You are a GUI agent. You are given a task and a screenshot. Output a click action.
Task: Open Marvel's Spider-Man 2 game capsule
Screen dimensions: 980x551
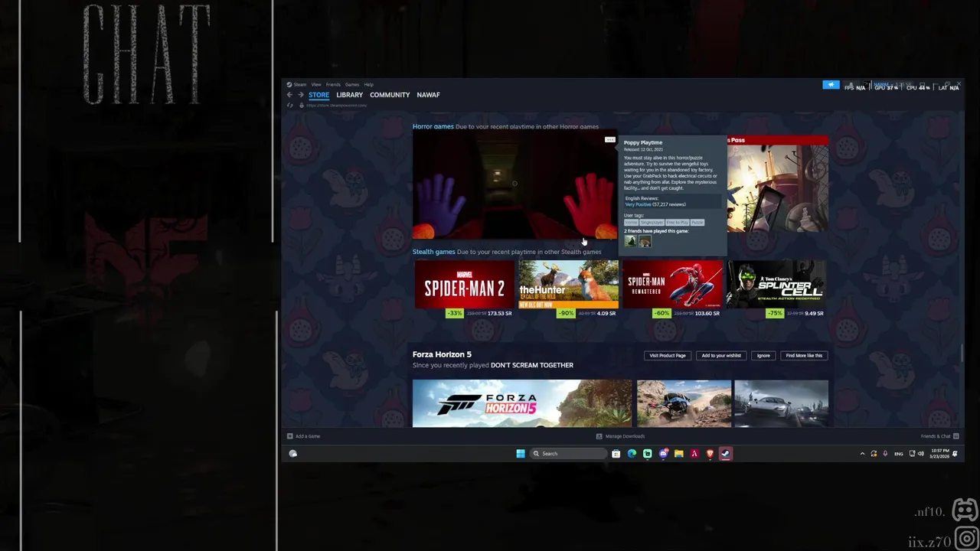[465, 284]
